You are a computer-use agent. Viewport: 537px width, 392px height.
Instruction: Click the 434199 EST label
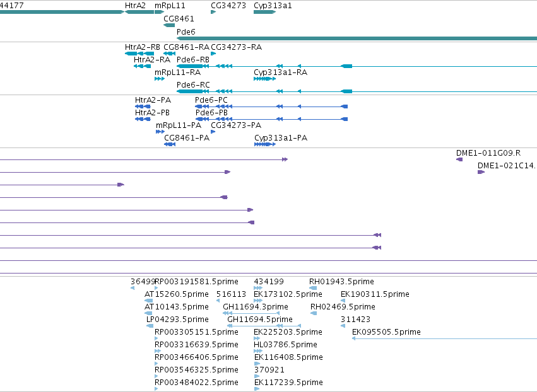[x=269, y=282]
